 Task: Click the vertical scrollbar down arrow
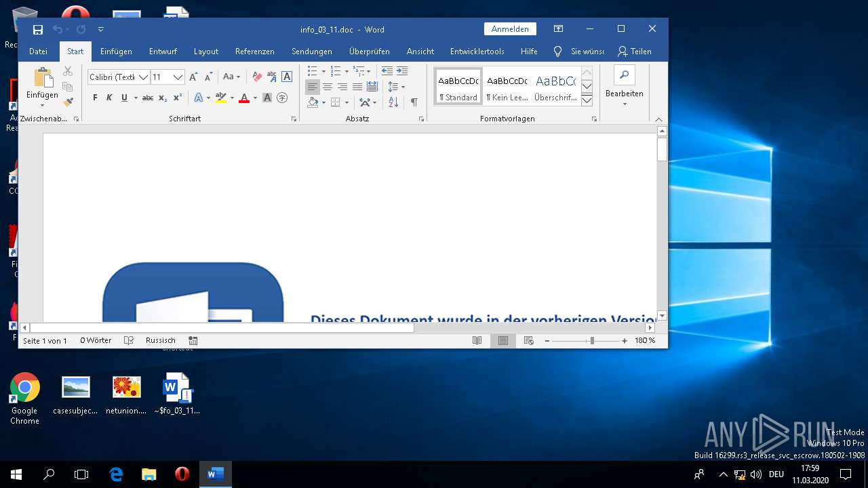click(662, 316)
